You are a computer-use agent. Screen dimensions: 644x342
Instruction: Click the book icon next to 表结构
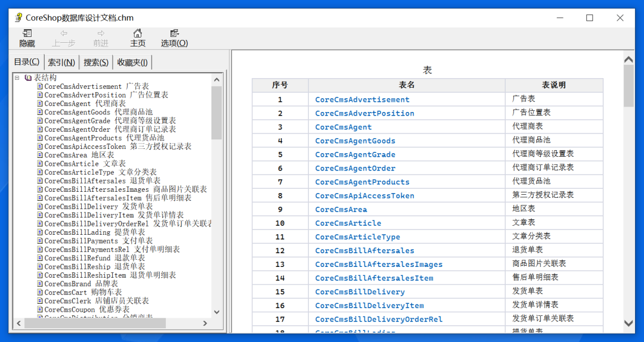(28, 77)
